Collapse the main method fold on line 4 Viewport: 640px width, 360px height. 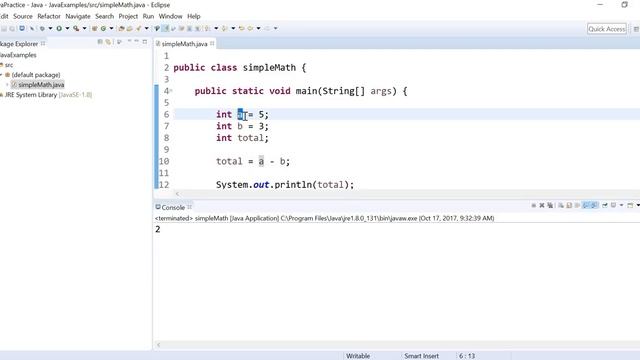(171, 91)
